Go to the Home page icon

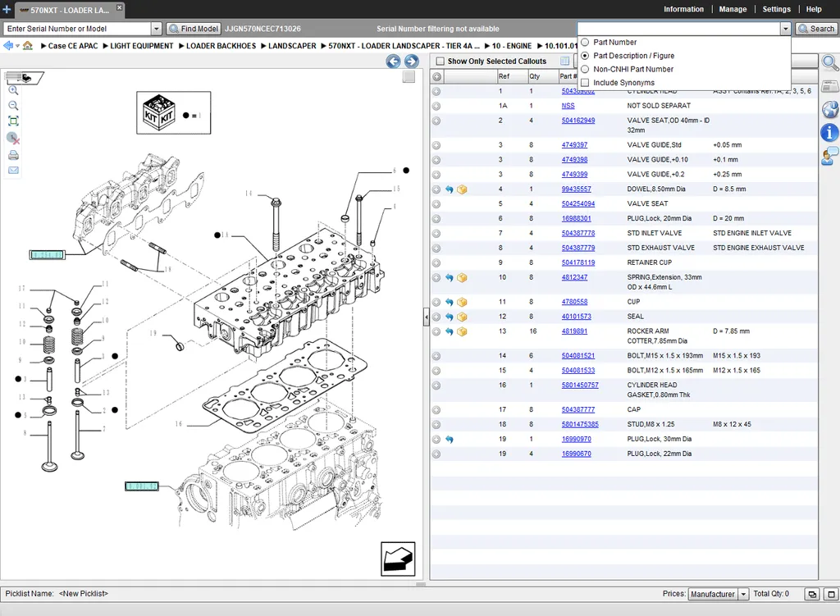tap(28, 46)
